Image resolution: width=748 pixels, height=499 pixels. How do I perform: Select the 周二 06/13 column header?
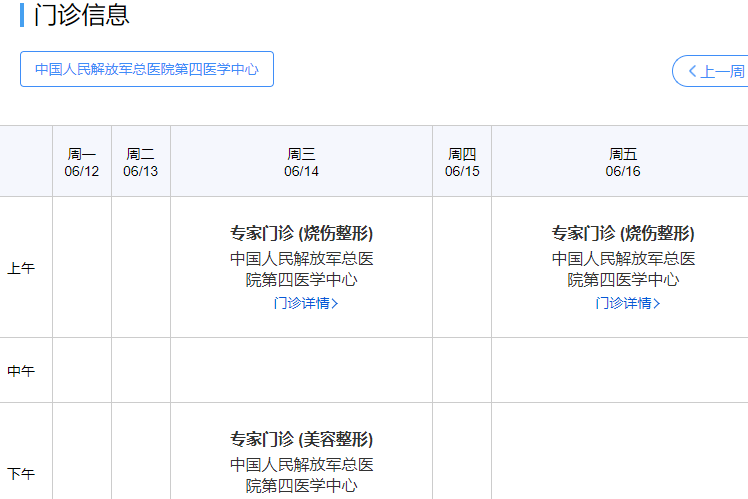(x=141, y=162)
